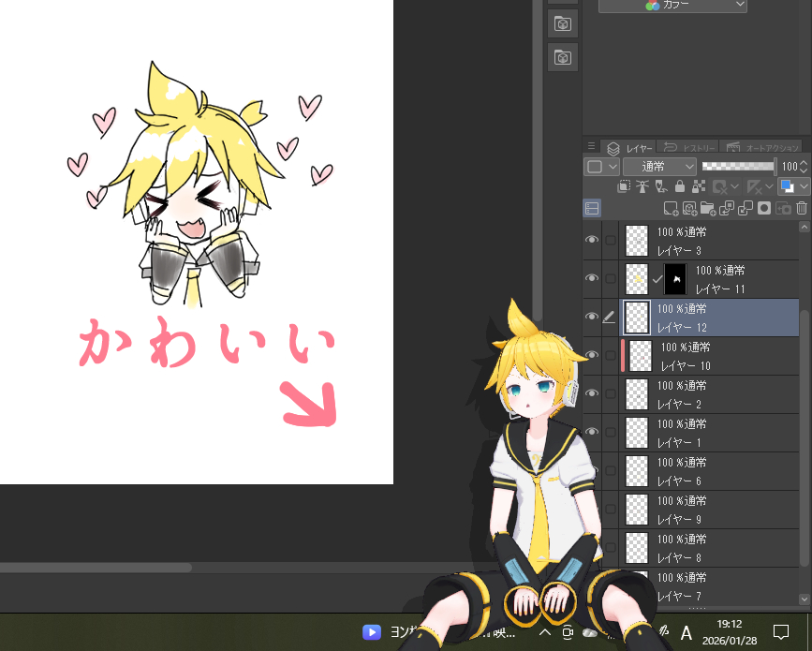Click the IME input indicator in taskbar
This screenshot has height=651, width=812.
(x=687, y=633)
